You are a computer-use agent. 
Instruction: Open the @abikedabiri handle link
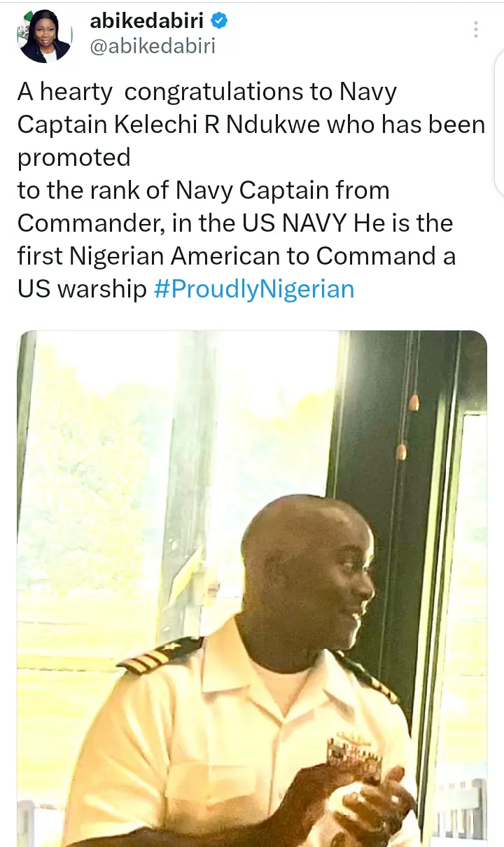[153, 46]
